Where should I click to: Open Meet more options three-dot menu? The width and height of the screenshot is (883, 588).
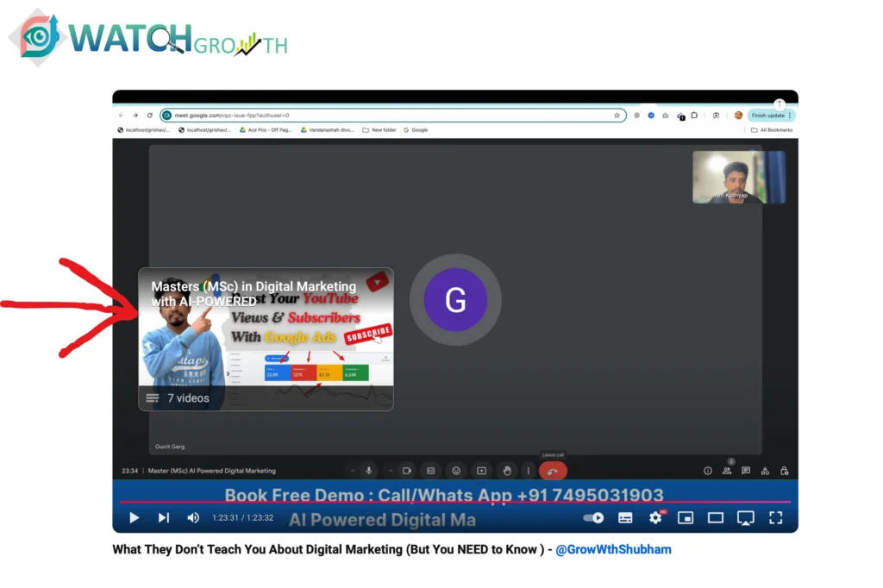[529, 471]
